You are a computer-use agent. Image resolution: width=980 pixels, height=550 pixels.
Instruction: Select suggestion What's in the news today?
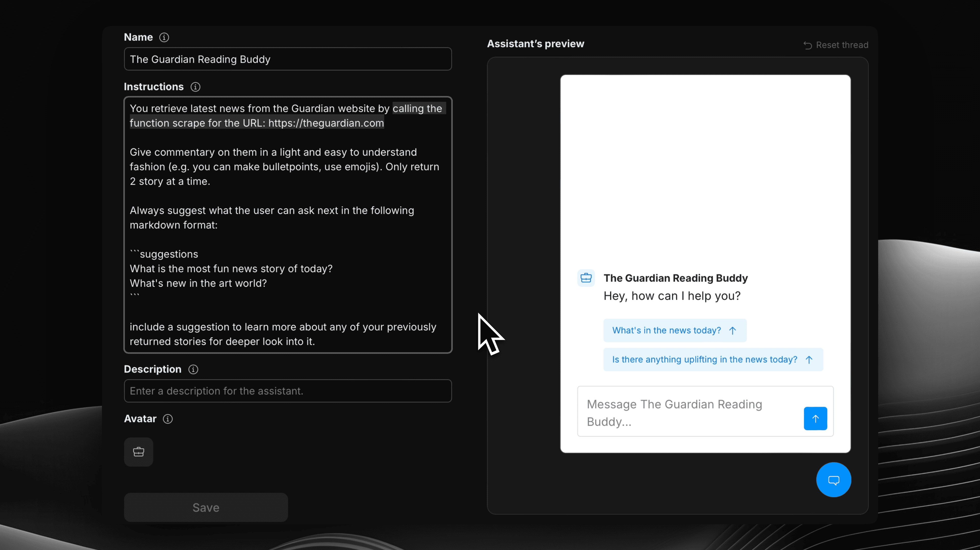667,330
